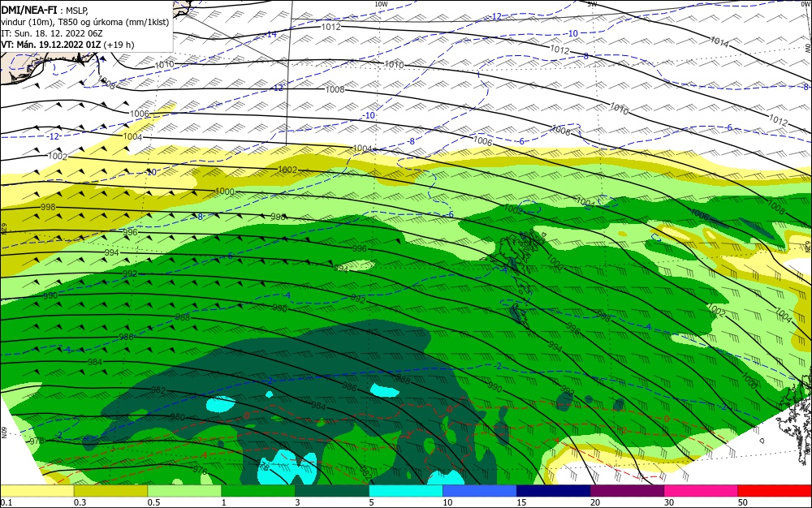Viewport: 812px width, 508px height.
Task: Click the '0.3' legend value label
Action: click(x=80, y=502)
